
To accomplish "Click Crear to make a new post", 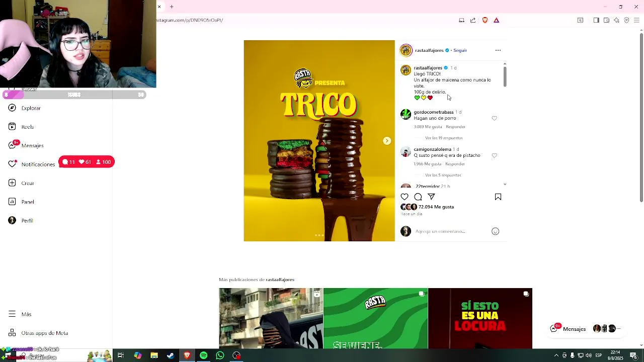I will pyautogui.click(x=21, y=183).
